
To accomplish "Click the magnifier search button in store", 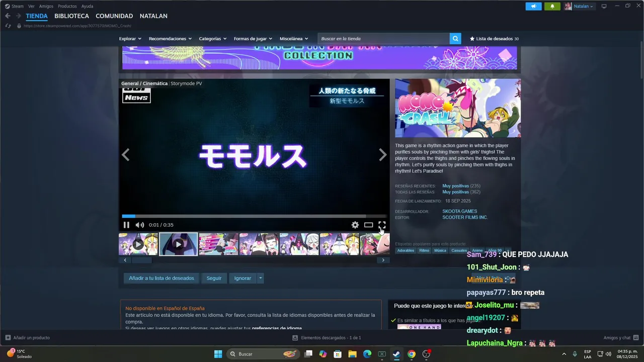I will 455,39.
